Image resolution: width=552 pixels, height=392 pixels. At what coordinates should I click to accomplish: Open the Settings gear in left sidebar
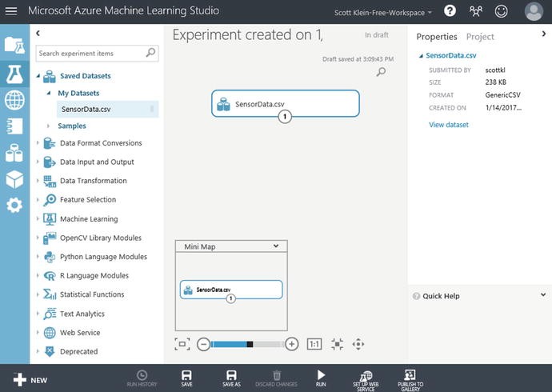coord(14,206)
